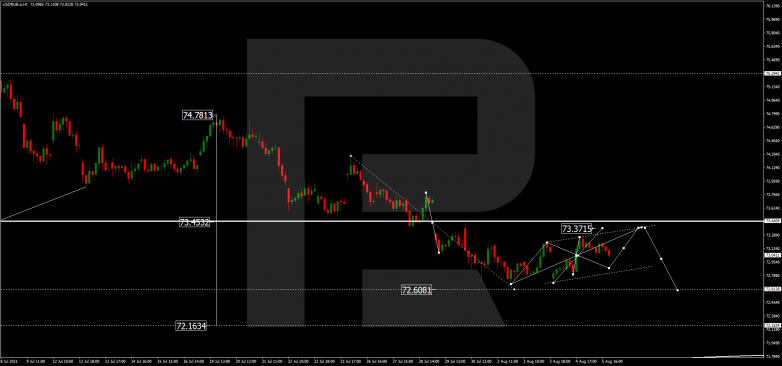The width and height of the screenshot is (782, 366).
Task: Click the 72.1634 price label
Action: (x=191, y=326)
